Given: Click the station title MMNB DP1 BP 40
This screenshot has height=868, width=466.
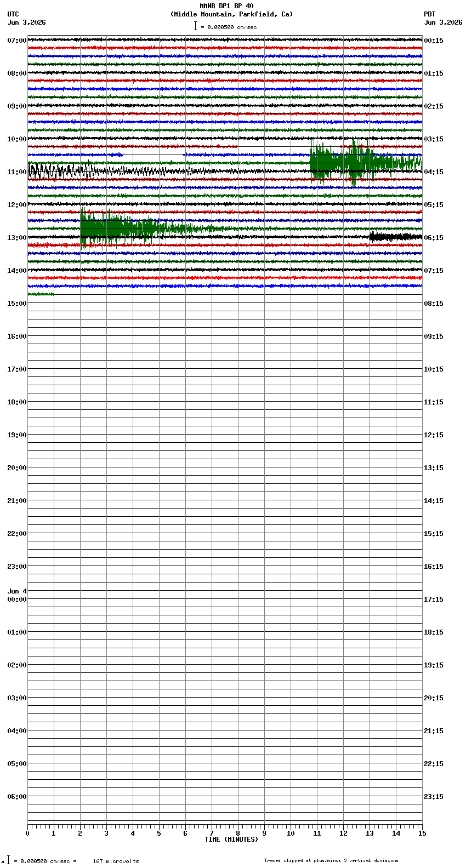Looking at the screenshot, I should pos(226,6).
